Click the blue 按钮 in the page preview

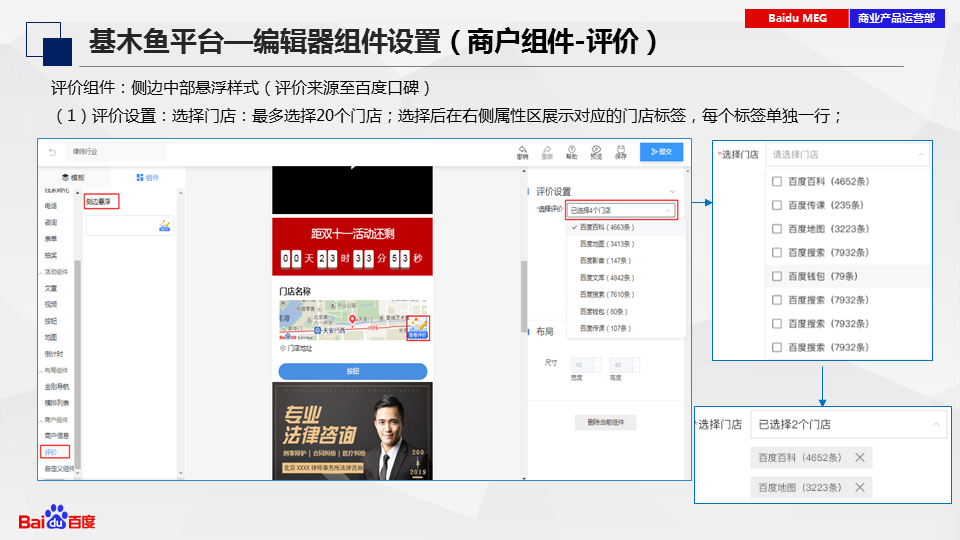click(x=353, y=371)
